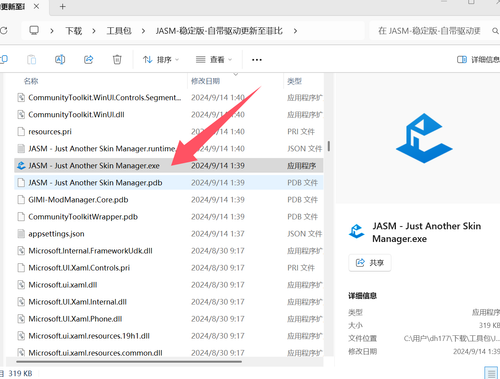This screenshot has width=500, height=379.
Task: Select Microsoft.ui.xaml.resources.19h1.dll file
Action: 169,336
